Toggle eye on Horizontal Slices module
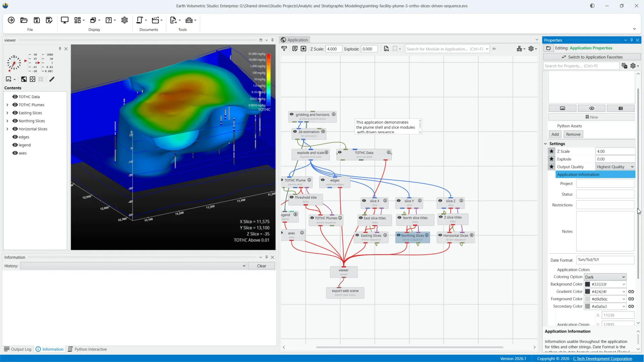644x362 pixels. pyautogui.click(x=440, y=235)
